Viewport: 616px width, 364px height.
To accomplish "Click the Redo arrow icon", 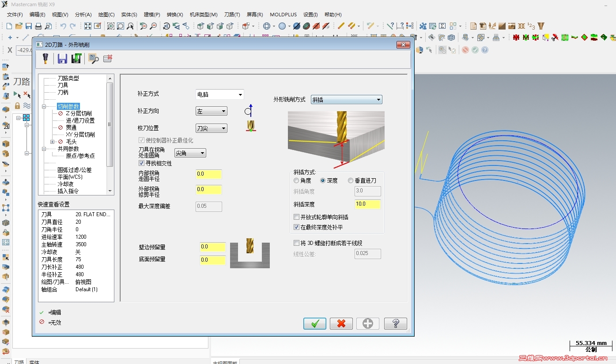I will coord(73,26).
